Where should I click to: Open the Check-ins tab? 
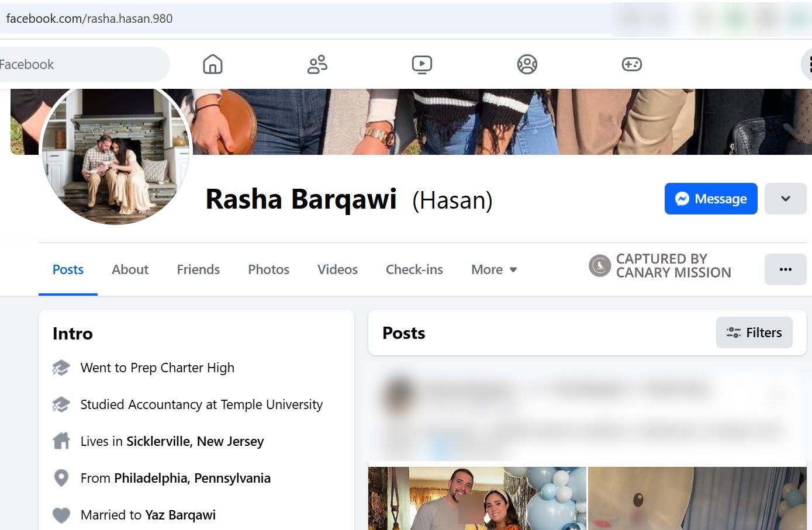point(414,269)
